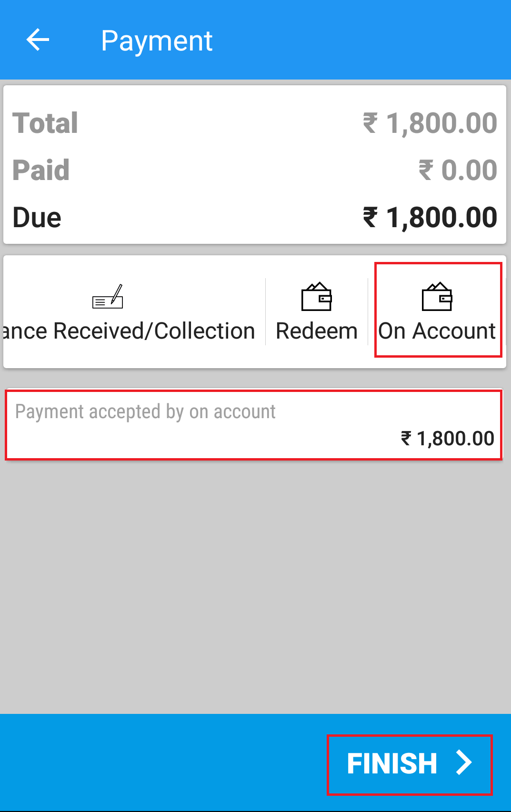Screen dimensions: 511x812
Task: Select the Total label
Action: click(x=45, y=123)
